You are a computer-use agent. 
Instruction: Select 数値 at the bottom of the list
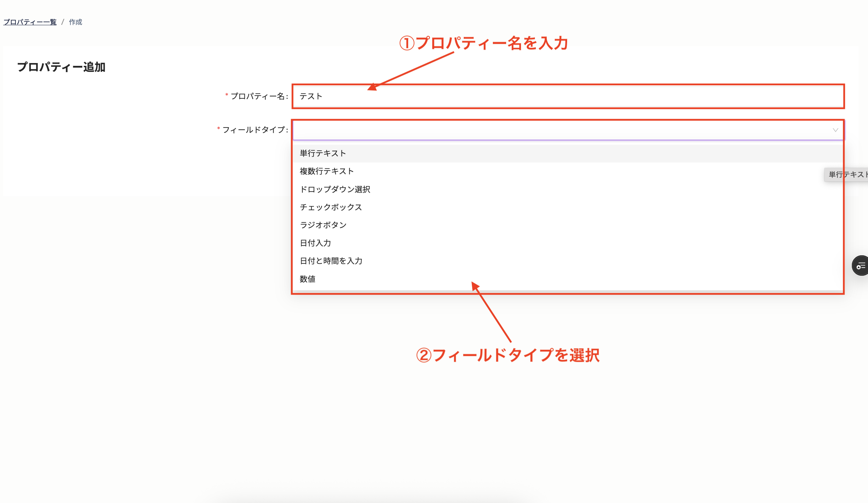[307, 279]
